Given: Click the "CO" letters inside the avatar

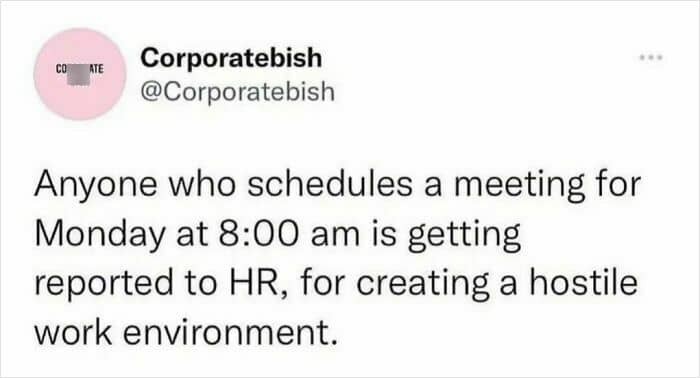Looking at the screenshot, I should click(61, 69).
